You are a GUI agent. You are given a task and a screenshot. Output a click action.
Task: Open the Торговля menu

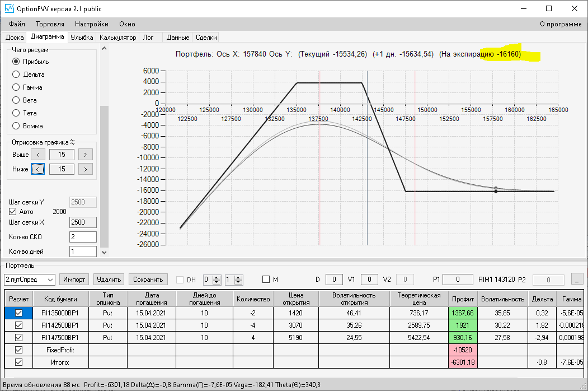(50, 24)
